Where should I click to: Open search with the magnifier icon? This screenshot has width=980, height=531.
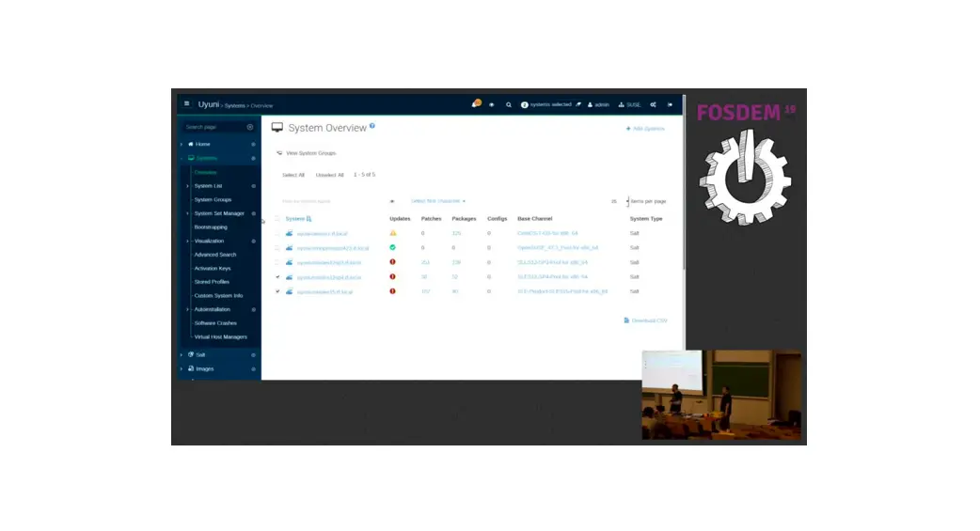point(508,105)
